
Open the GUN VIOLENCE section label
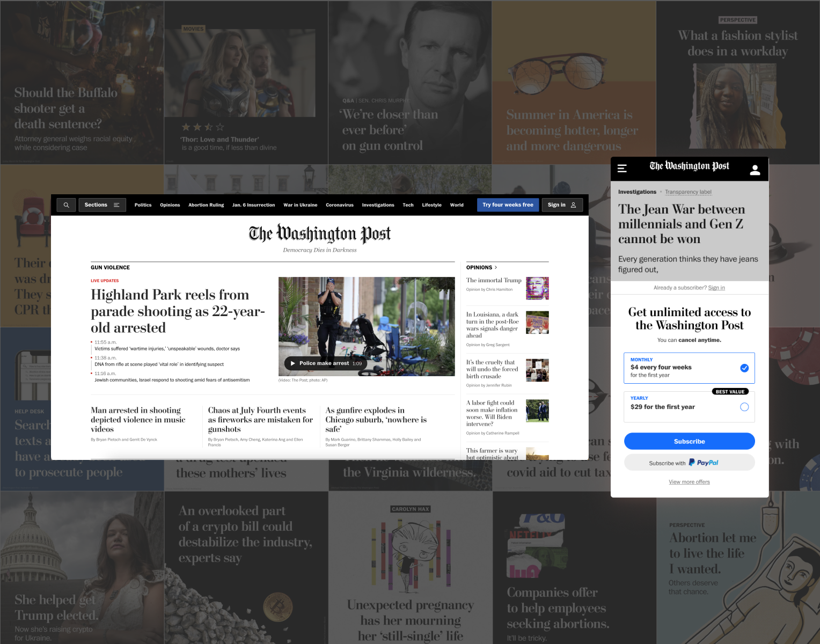(x=110, y=267)
